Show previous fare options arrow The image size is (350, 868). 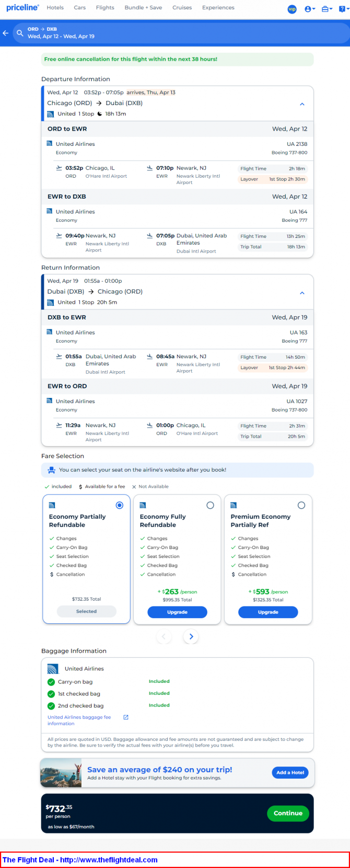click(164, 636)
